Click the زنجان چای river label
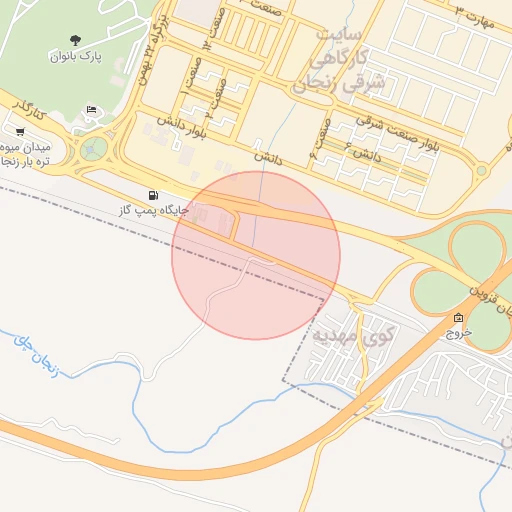The height and width of the screenshot is (512, 512). 36,357
